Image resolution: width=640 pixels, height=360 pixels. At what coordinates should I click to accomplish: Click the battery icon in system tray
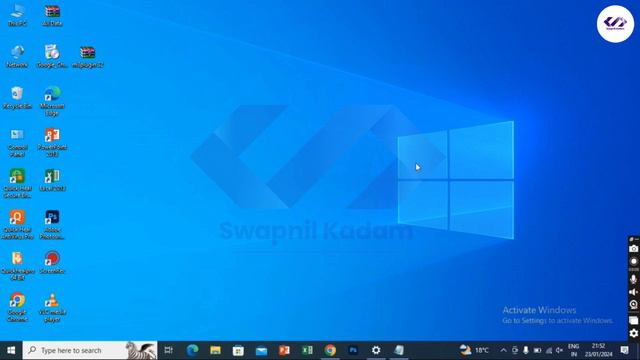[537, 350]
